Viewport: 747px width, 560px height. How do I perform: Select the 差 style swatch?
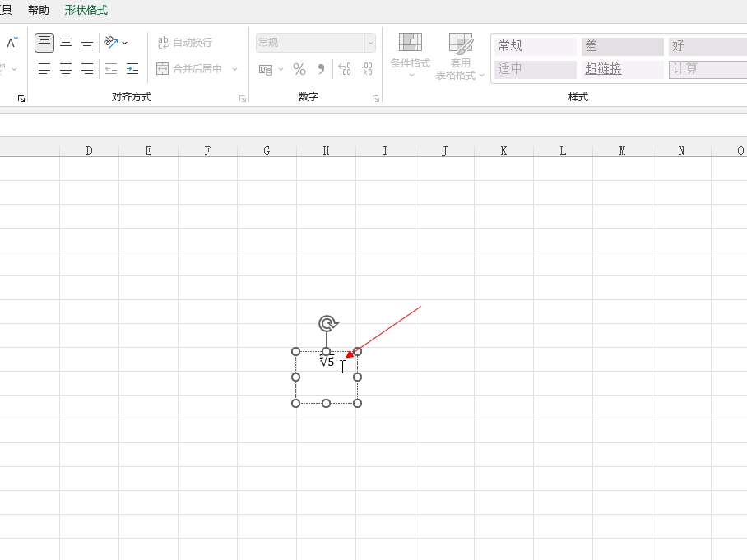[622, 46]
